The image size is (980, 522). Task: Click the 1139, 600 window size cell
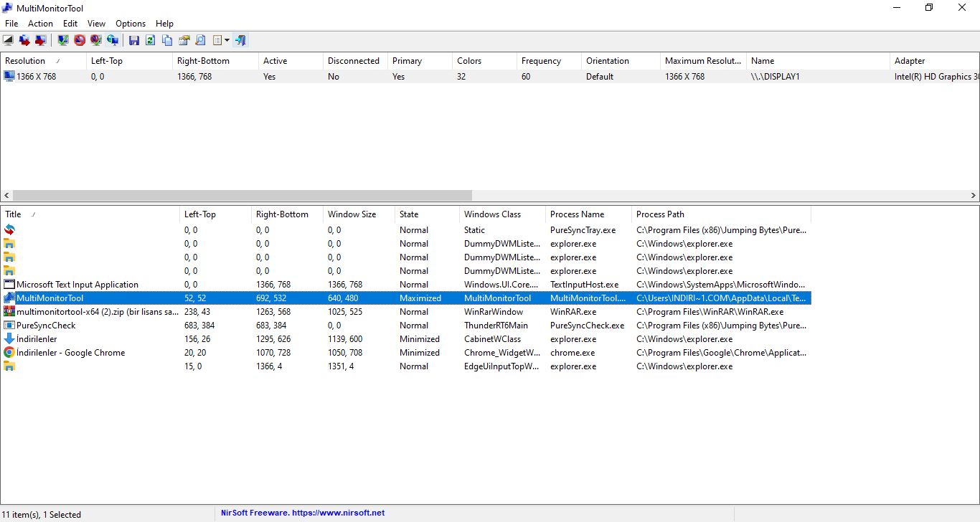tap(345, 339)
